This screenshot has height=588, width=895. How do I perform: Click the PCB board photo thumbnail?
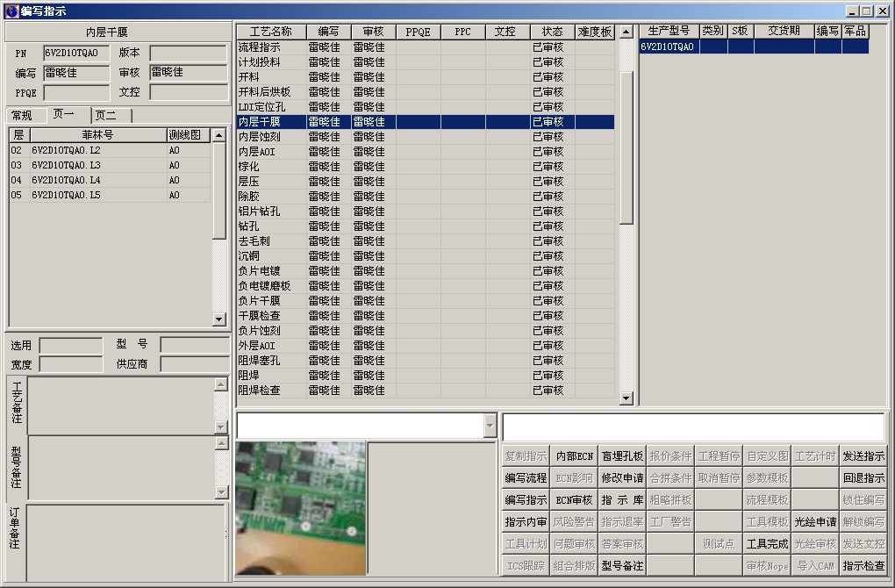click(300, 508)
